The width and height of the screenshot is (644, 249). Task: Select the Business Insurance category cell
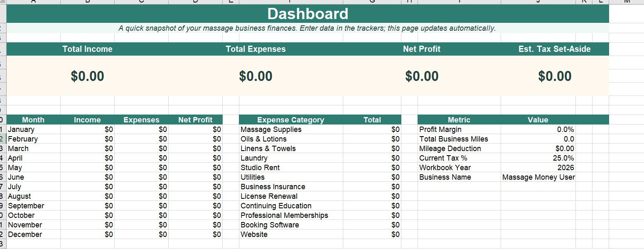tap(291, 187)
